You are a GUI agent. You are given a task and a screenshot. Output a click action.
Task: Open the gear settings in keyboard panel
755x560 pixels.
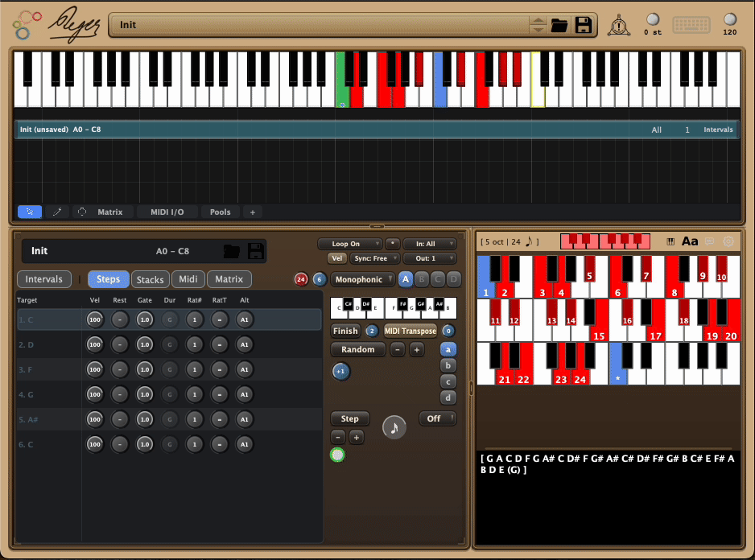(728, 241)
